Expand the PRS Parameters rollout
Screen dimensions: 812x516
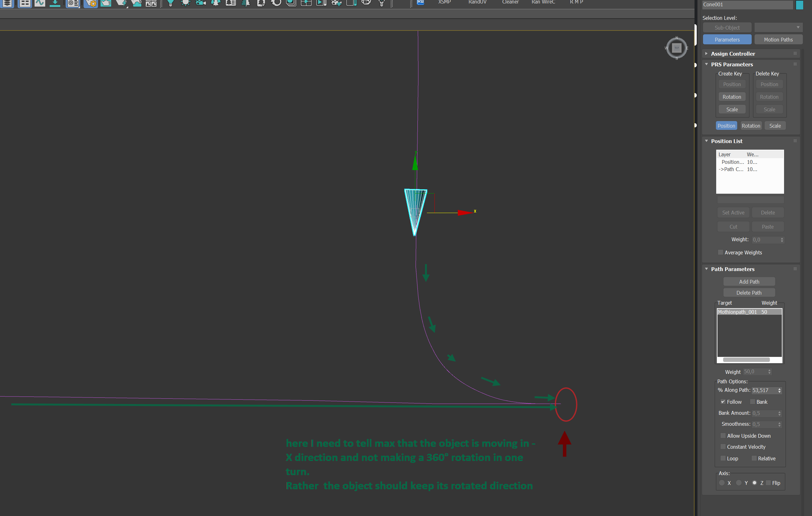click(733, 64)
